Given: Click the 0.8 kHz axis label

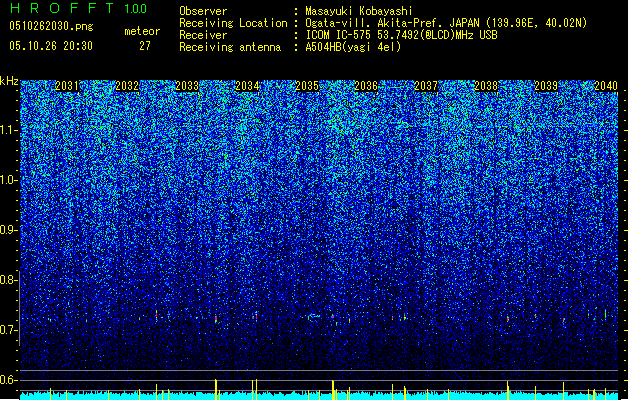Looking at the screenshot, I should (8, 280).
